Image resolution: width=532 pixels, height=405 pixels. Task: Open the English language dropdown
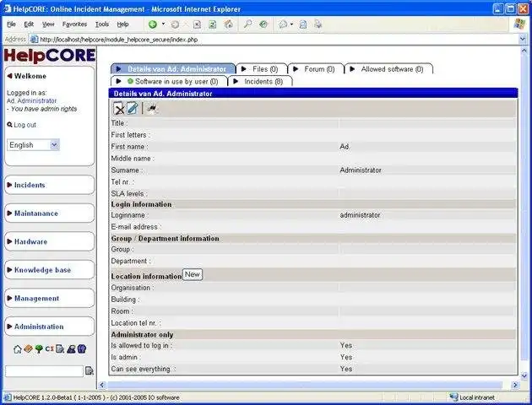pos(54,145)
